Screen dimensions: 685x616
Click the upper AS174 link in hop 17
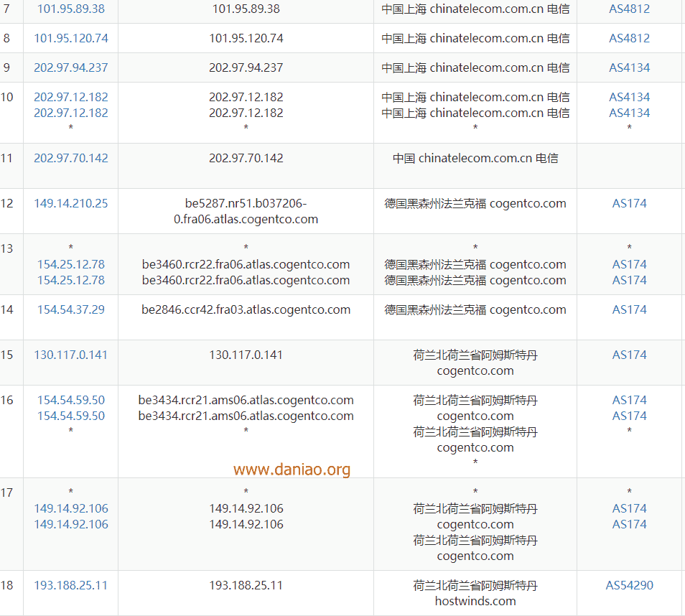[x=629, y=508]
